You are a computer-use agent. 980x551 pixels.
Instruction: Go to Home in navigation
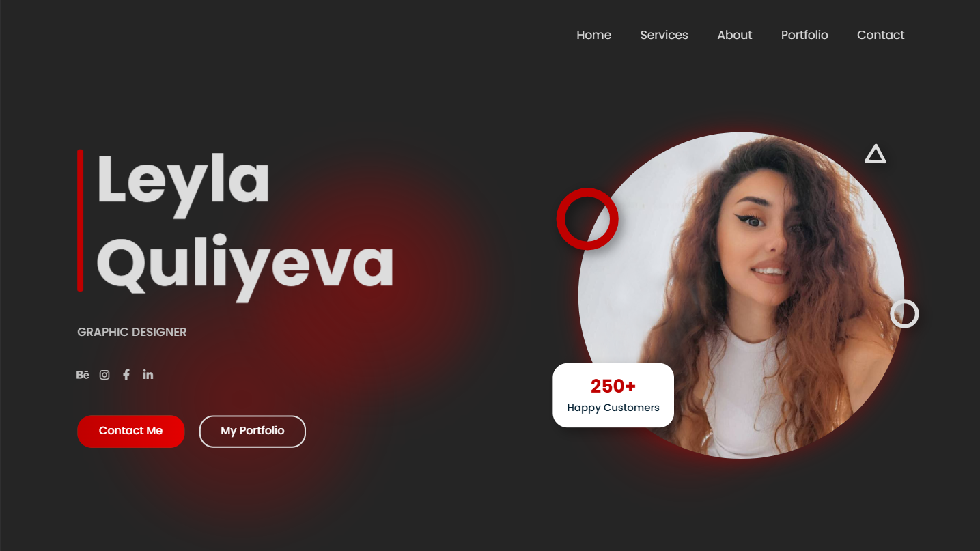click(x=593, y=35)
